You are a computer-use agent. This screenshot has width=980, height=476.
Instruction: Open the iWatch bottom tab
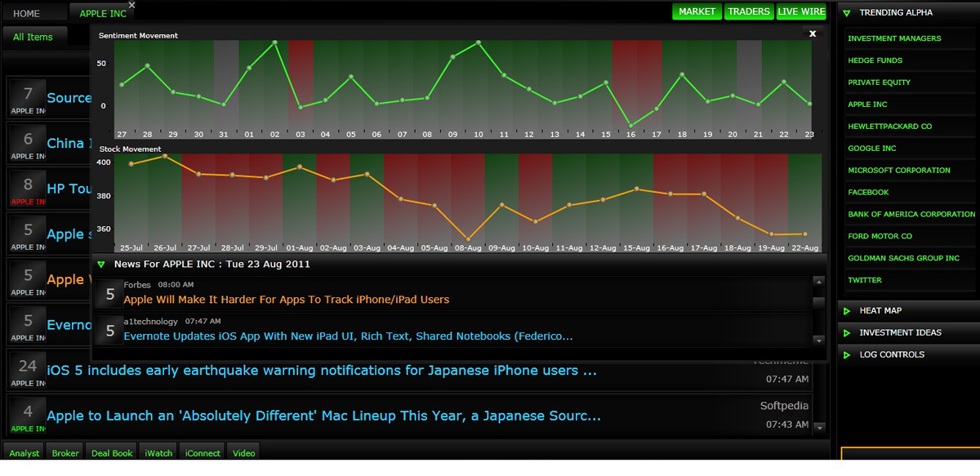click(x=159, y=453)
